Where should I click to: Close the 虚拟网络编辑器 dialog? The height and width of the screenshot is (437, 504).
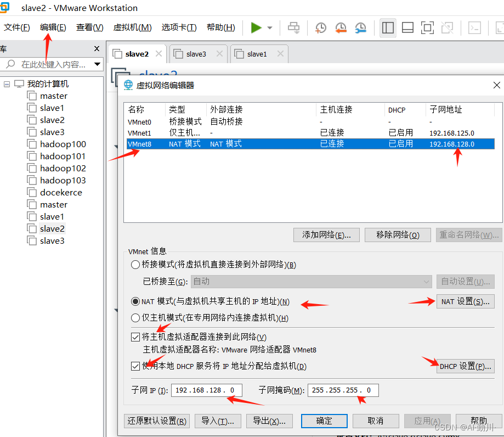[x=497, y=85]
